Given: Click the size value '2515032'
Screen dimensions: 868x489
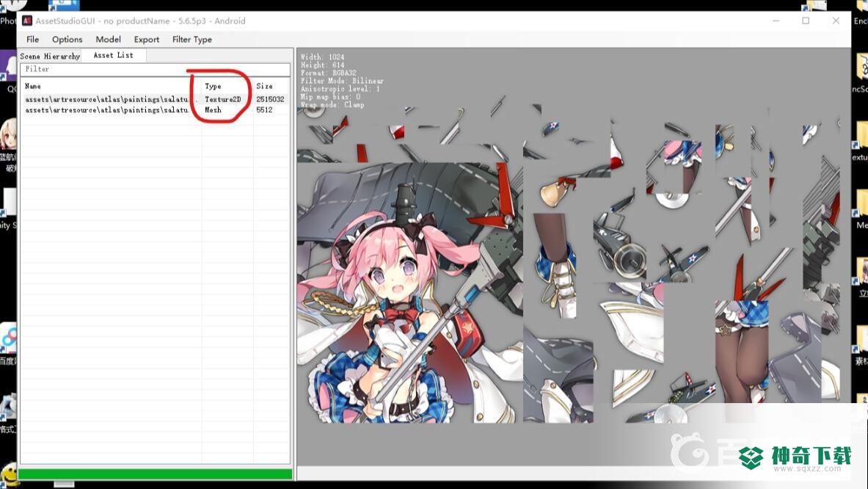Looking at the screenshot, I should coord(270,99).
